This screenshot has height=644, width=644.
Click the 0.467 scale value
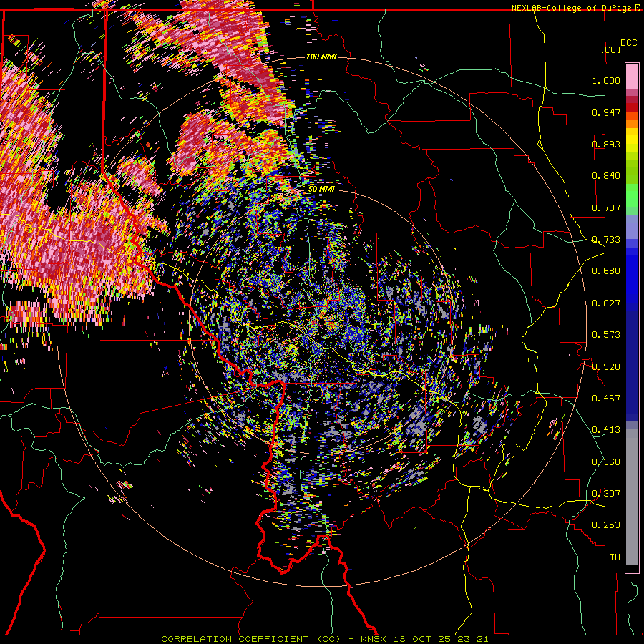(606, 398)
